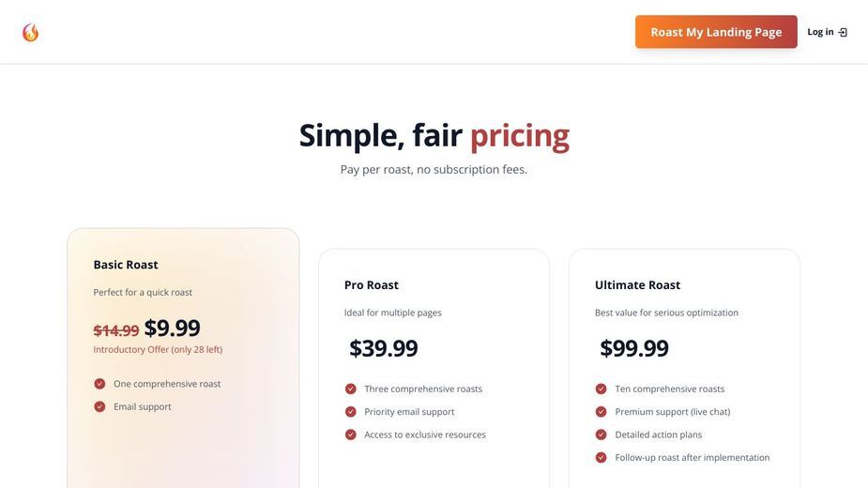Click checkmark beside Three comprehensive roasts
868x488 pixels.
(350, 389)
